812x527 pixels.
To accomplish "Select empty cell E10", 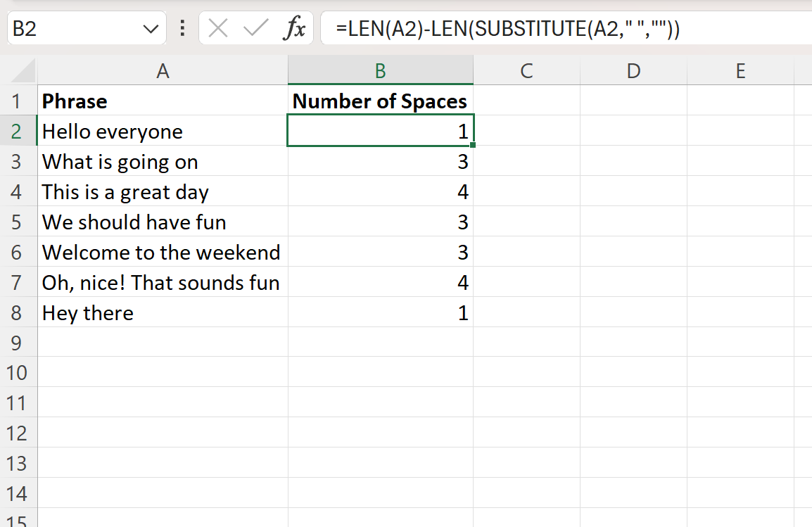I will [x=740, y=372].
